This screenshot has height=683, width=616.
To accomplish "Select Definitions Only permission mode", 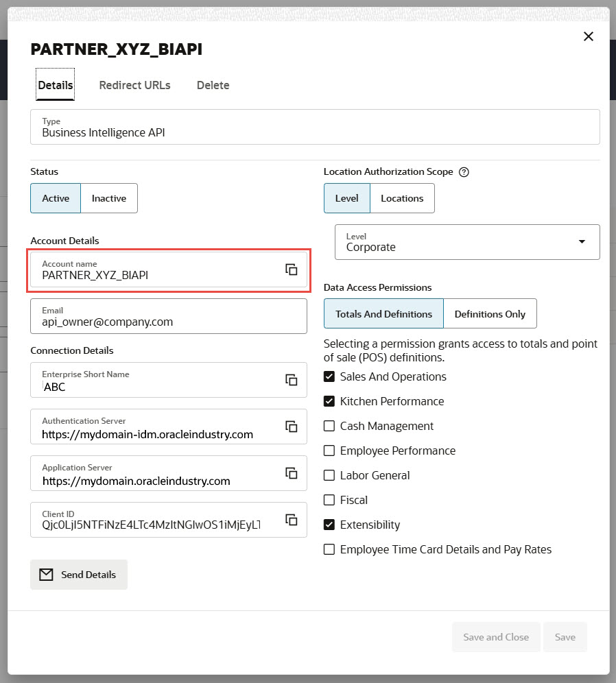I will pos(490,314).
